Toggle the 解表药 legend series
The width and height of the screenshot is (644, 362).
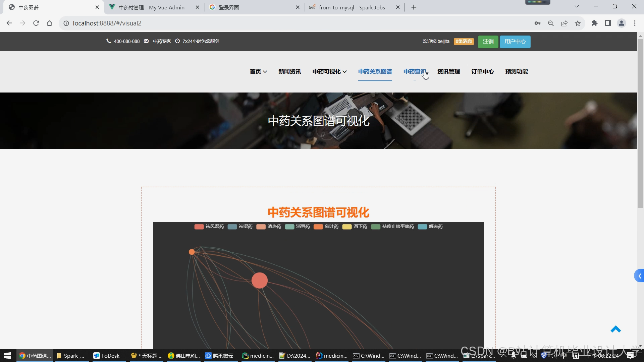[430, 227]
